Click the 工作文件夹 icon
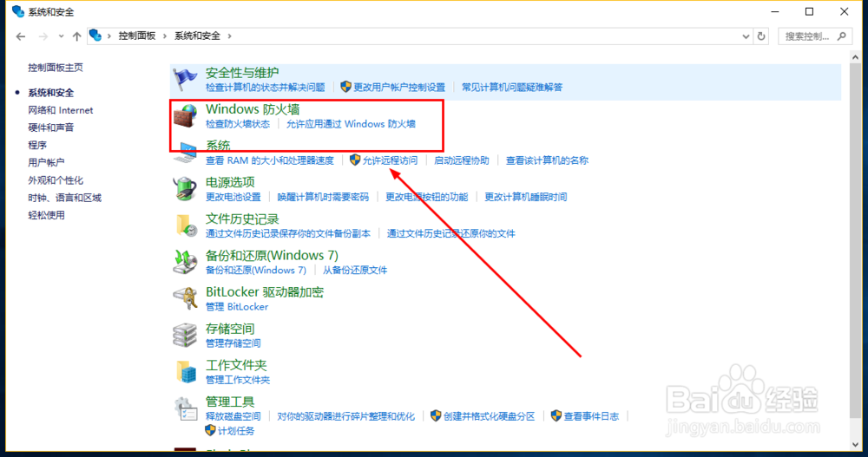868x457 pixels. [x=186, y=372]
